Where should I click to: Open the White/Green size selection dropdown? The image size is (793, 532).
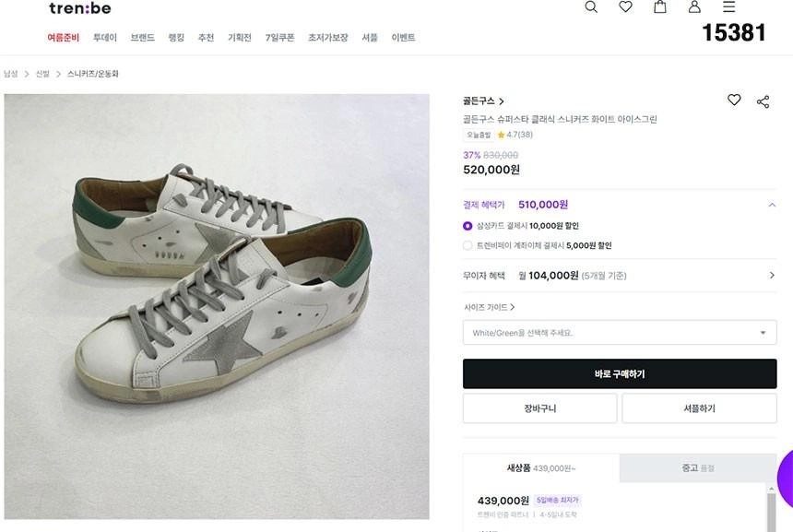point(619,333)
